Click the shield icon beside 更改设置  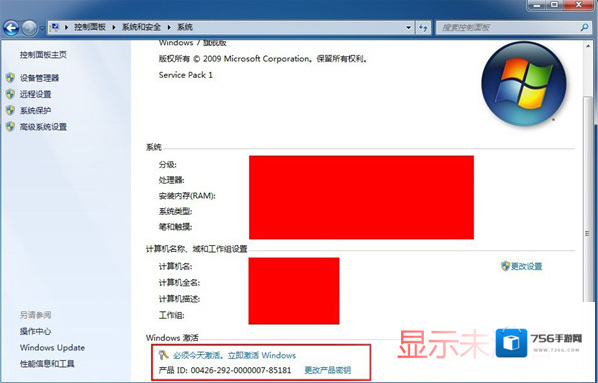point(505,266)
